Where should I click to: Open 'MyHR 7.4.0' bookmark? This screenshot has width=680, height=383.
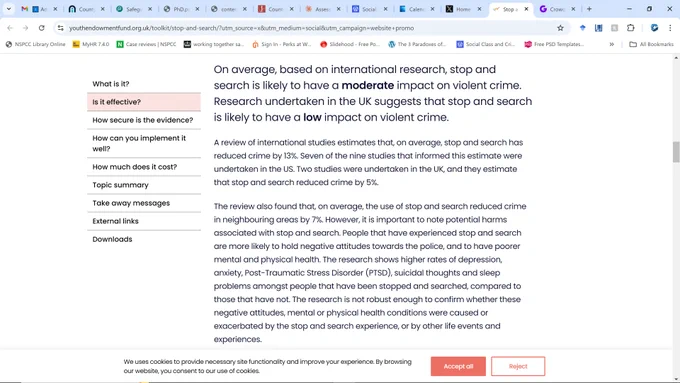coord(91,44)
